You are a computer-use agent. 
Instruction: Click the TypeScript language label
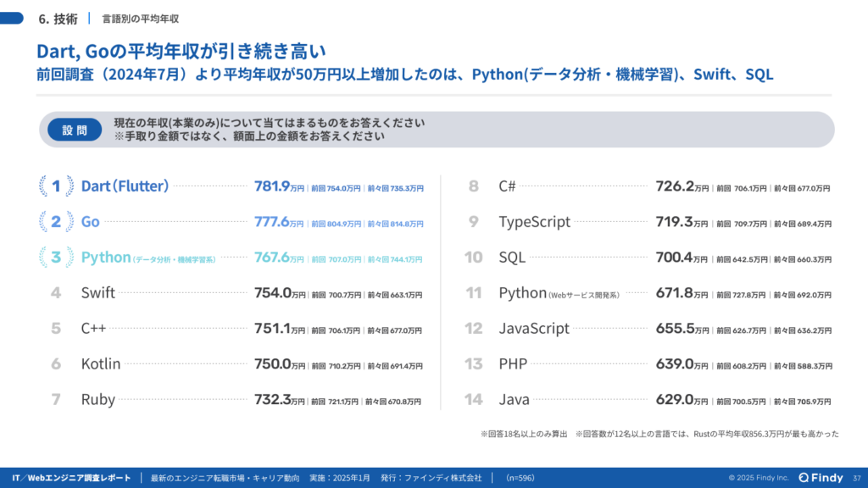(534, 222)
